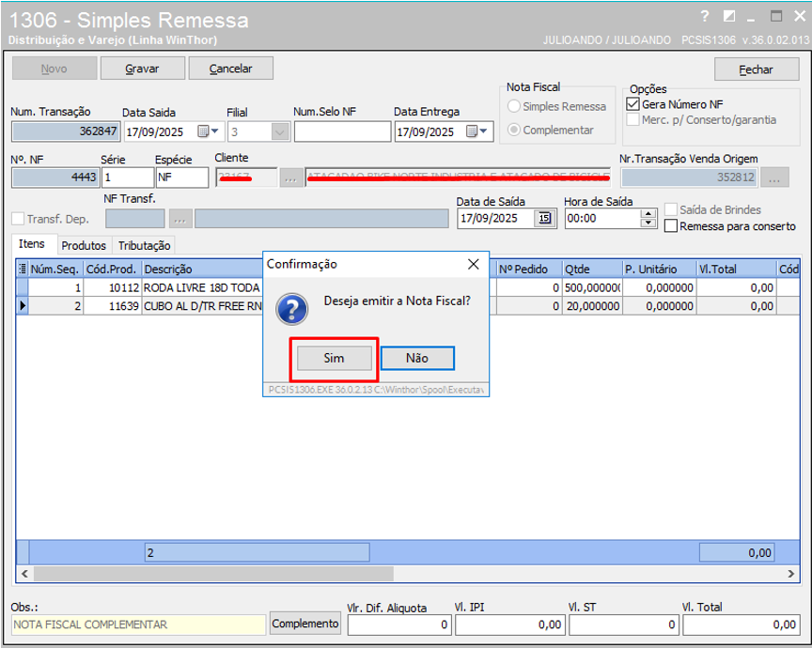Open the Cliente search ellipsis button
Image resolution: width=812 pixels, height=648 pixels.
[290, 178]
